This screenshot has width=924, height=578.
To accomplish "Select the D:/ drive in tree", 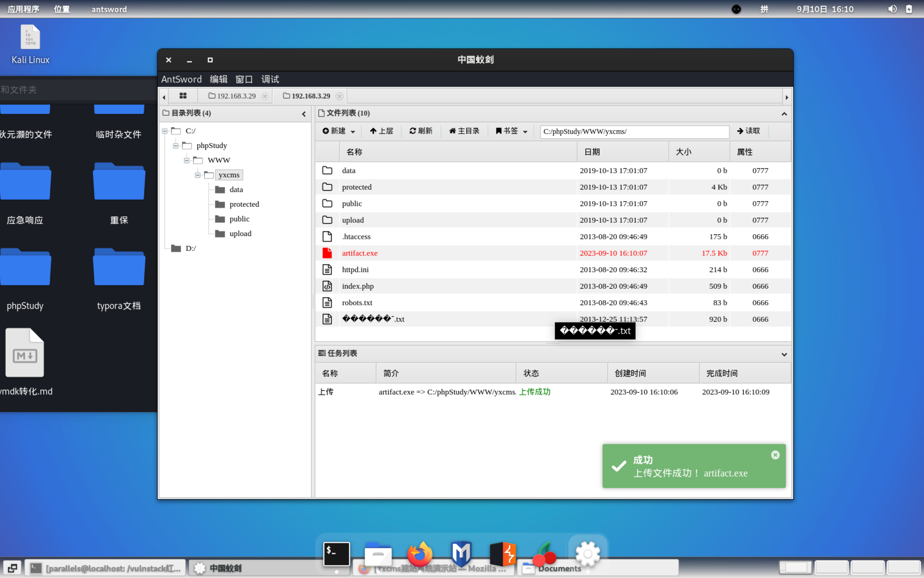I will tap(191, 248).
